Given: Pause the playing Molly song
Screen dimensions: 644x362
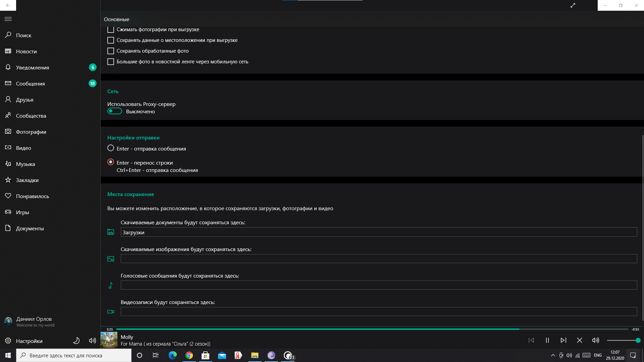Looking at the screenshot, I should tap(547, 340).
